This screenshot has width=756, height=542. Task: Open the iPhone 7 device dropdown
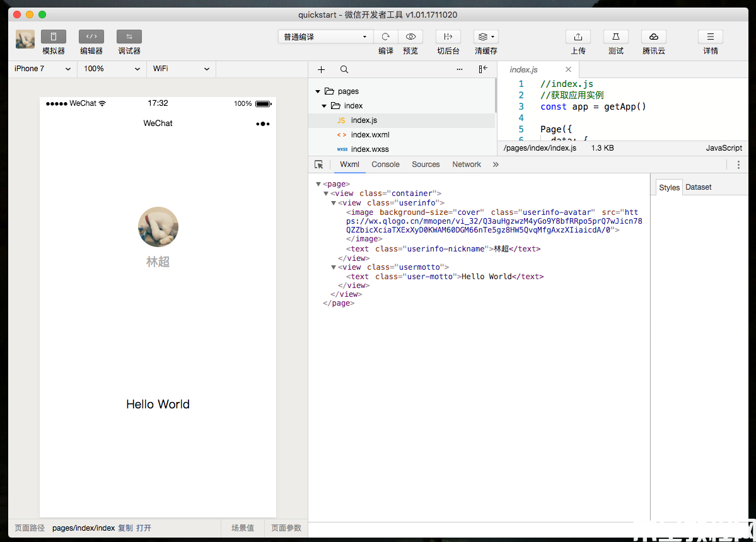pos(42,69)
